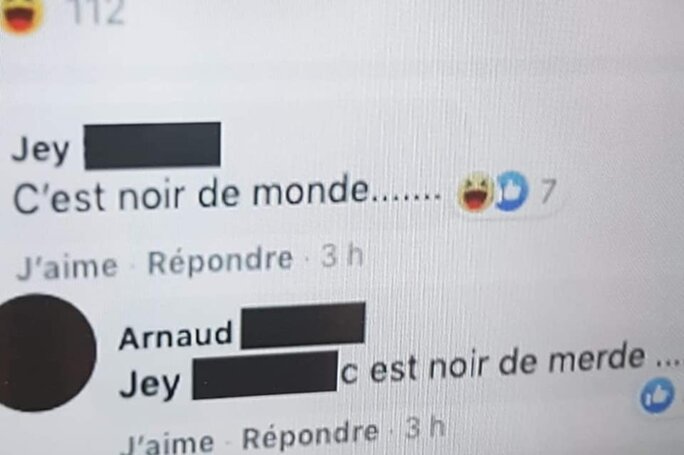Screen dimensions: 684x455
Task: Open Arnaud's dark circular profile picture
Action: click(46, 352)
